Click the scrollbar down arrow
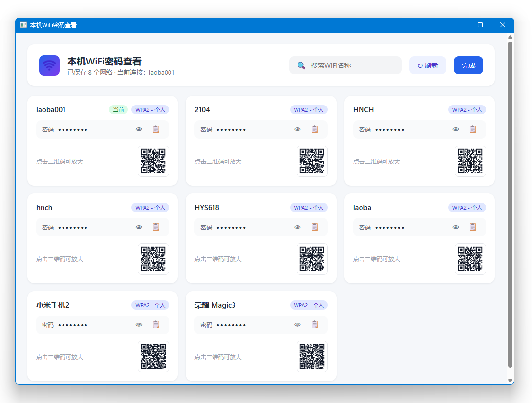Image resolution: width=532 pixels, height=403 pixels. click(510, 381)
